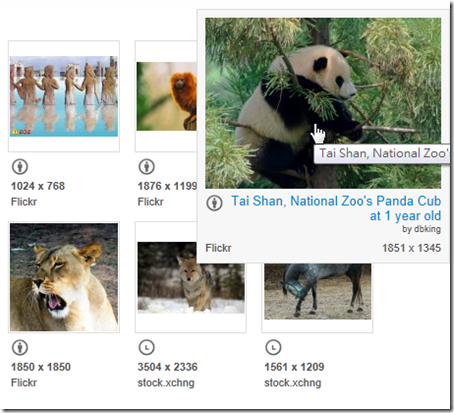
Task: Click Flickr label under 1024 x 768
Action: point(24,202)
